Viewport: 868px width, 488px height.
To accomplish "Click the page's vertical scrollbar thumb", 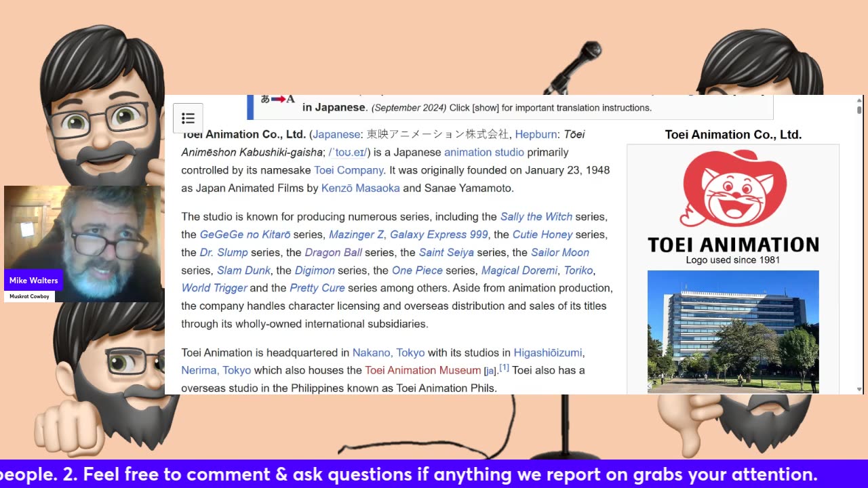I will [x=859, y=109].
